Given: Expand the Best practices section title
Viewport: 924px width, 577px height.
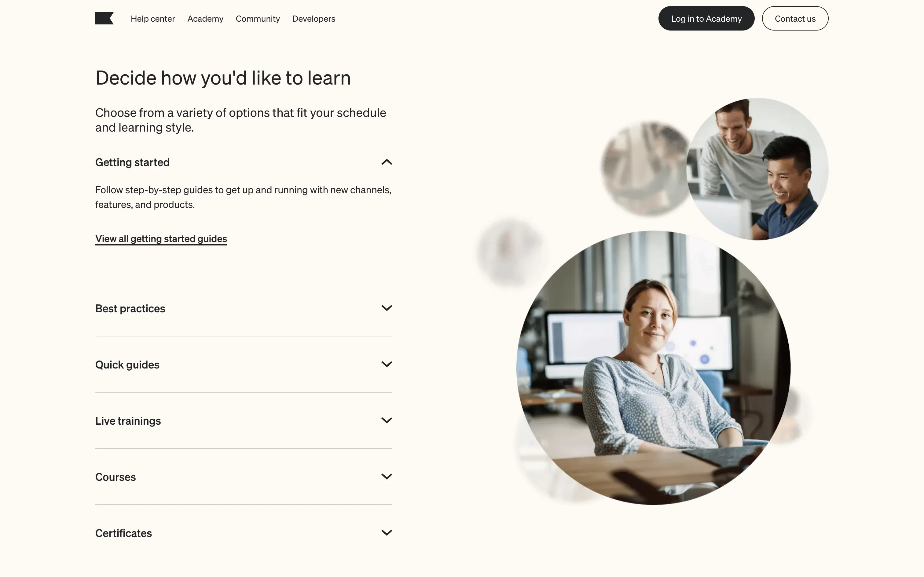Looking at the screenshot, I should click(x=130, y=308).
